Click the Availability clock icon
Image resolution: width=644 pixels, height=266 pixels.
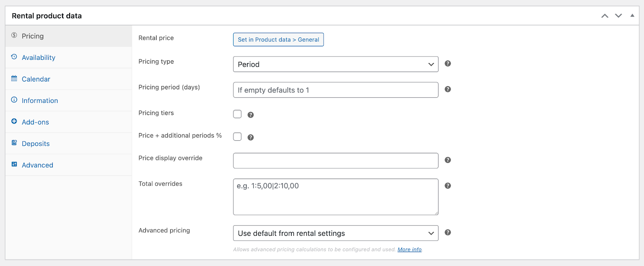tap(14, 57)
